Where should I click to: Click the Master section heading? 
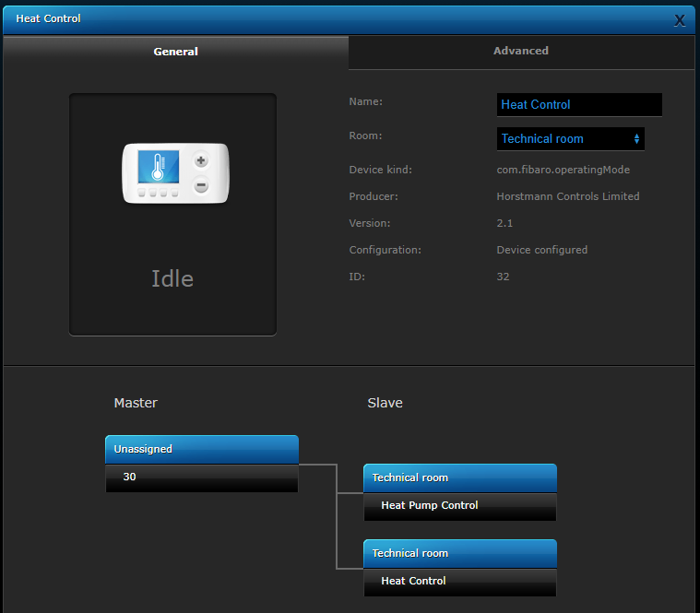136,403
